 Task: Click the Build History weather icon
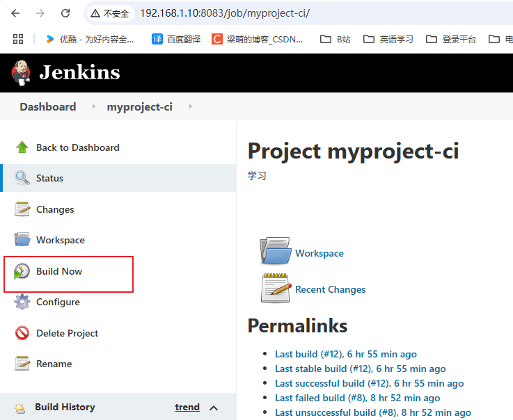point(19,408)
